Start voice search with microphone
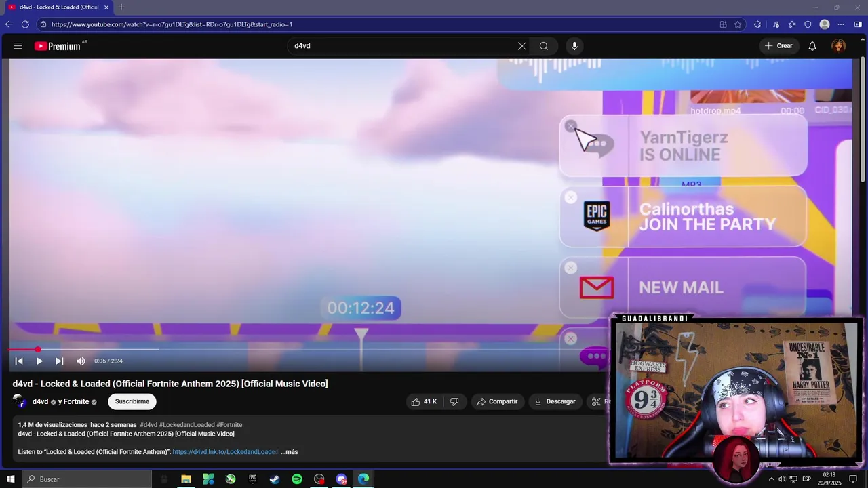The image size is (868, 488). pos(574,46)
